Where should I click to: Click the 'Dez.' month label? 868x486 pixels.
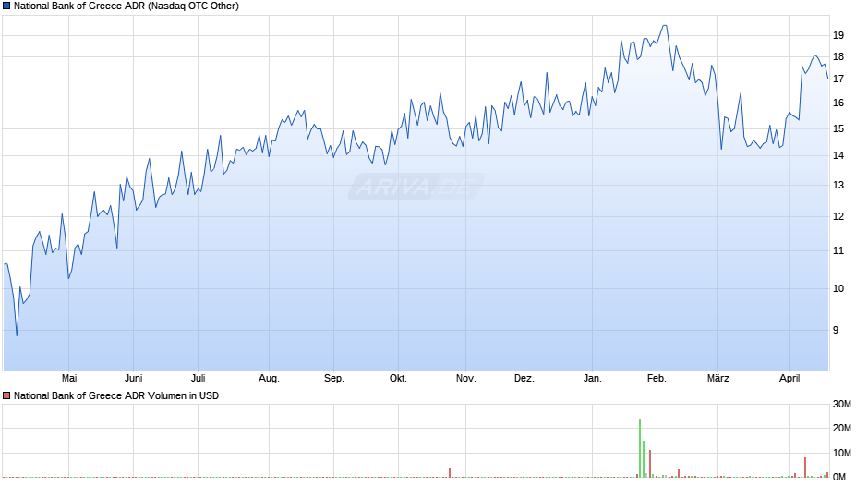pyautogui.click(x=524, y=378)
